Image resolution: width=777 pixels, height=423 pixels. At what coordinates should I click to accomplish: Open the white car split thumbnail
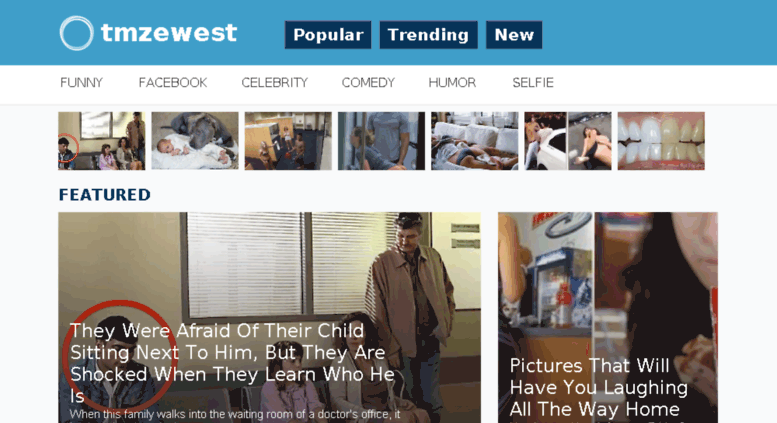tap(568, 141)
